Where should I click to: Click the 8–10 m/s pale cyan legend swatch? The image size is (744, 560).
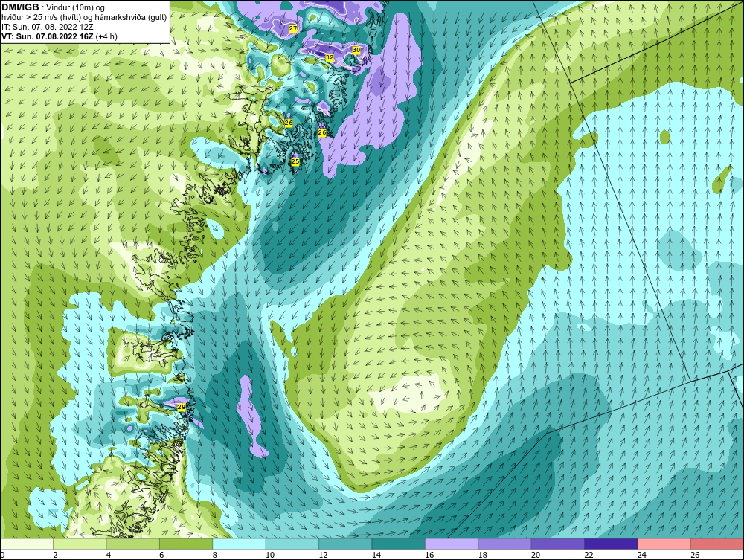click(x=239, y=544)
